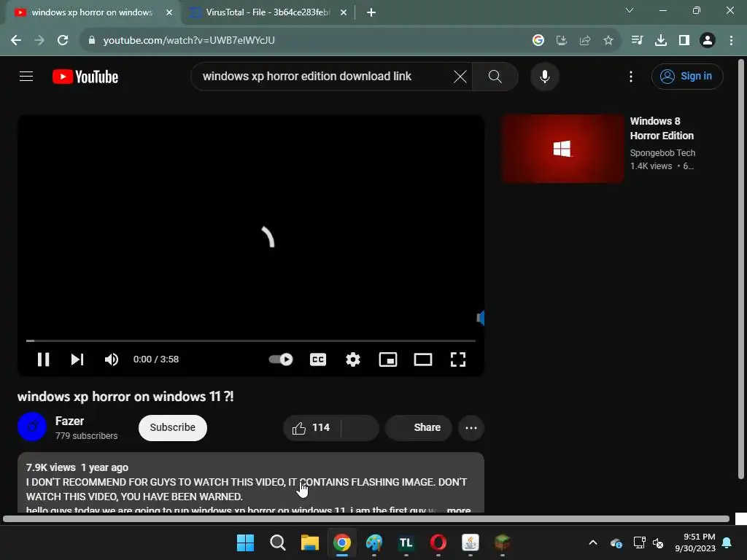
Task: Open taskbar Search
Action: pyautogui.click(x=278, y=542)
